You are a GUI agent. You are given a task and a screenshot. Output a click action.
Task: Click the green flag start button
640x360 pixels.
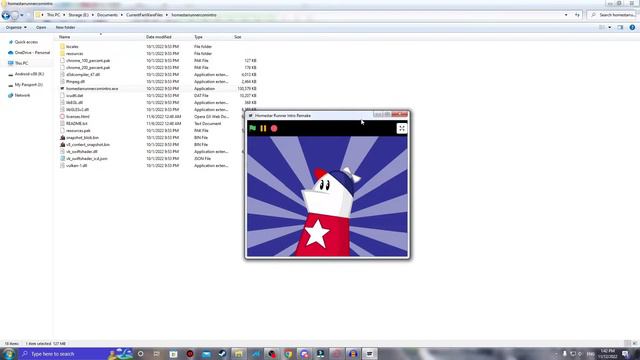coord(253,128)
